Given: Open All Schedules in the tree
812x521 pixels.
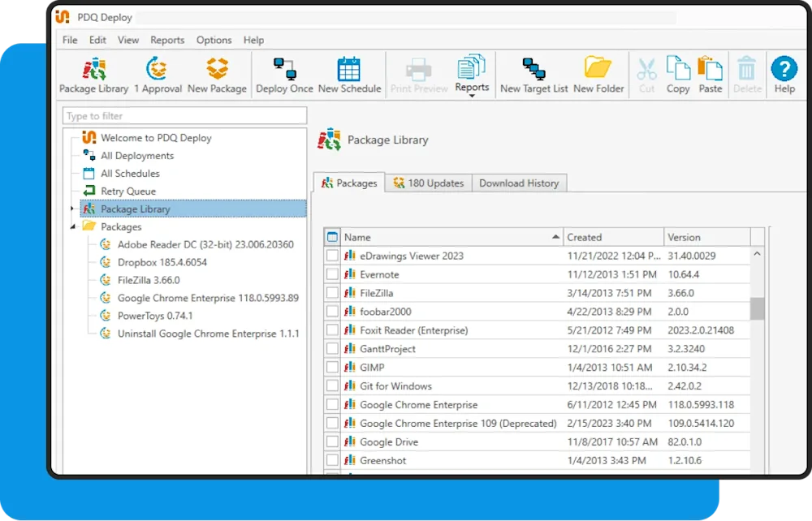Looking at the screenshot, I should pyautogui.click(x=130, y=174).
